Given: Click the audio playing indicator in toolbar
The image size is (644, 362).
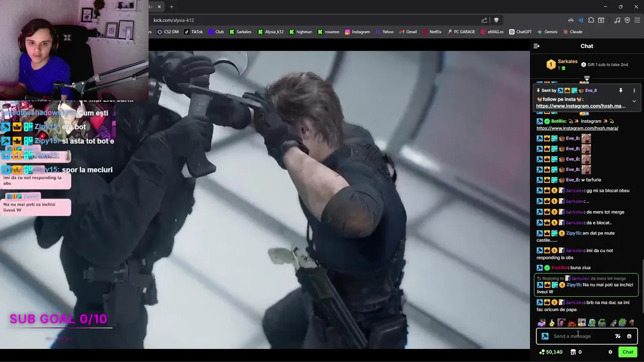Looking at the screenshot, I should pyautogui.click(x=581, y=20).
